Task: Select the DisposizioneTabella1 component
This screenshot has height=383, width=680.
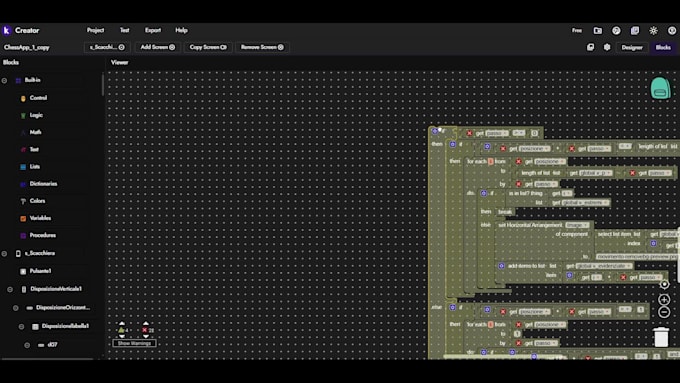Action: [65, 326]
